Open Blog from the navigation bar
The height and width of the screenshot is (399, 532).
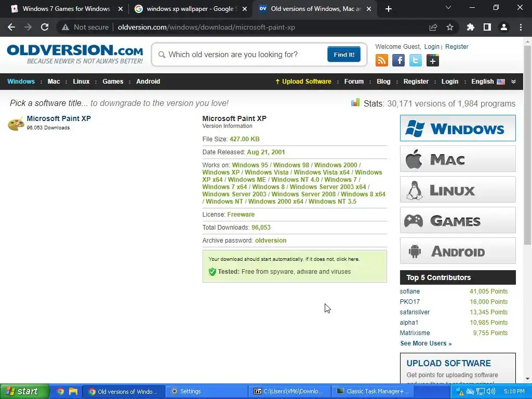click(x=383, y=82)
